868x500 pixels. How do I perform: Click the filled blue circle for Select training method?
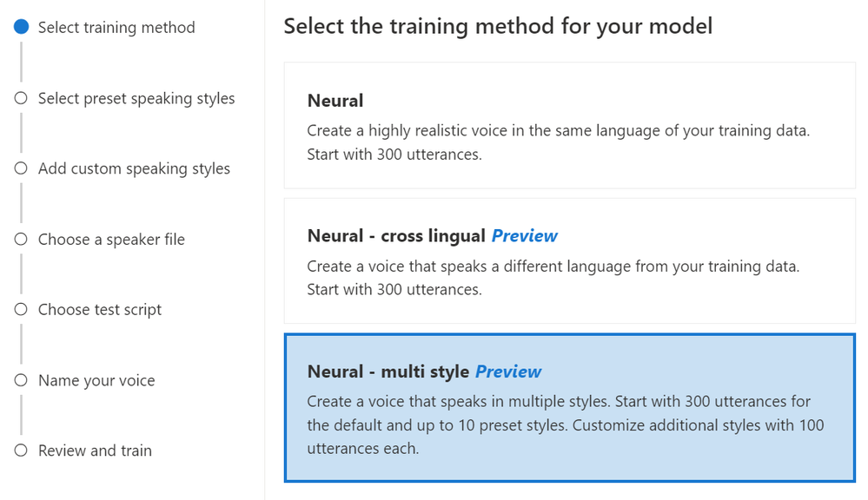click(x=21, y=27)
